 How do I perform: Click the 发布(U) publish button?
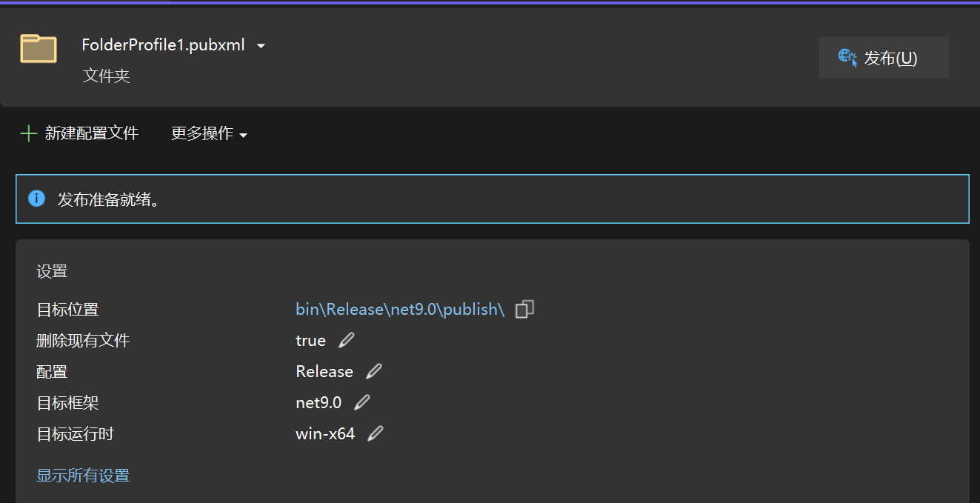point(884,58)
